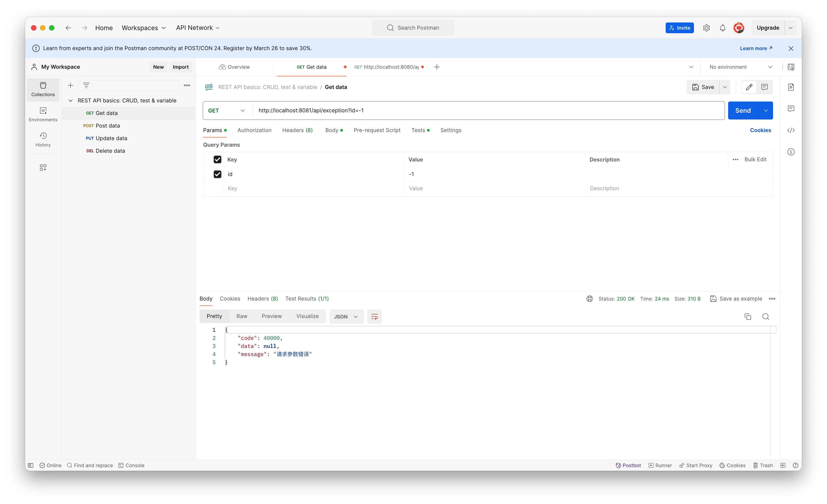Open the Send button dropdown arrow

coord(766,111)
